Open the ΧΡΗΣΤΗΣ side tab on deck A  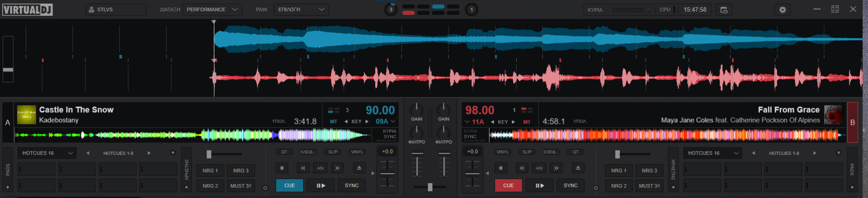186,170
